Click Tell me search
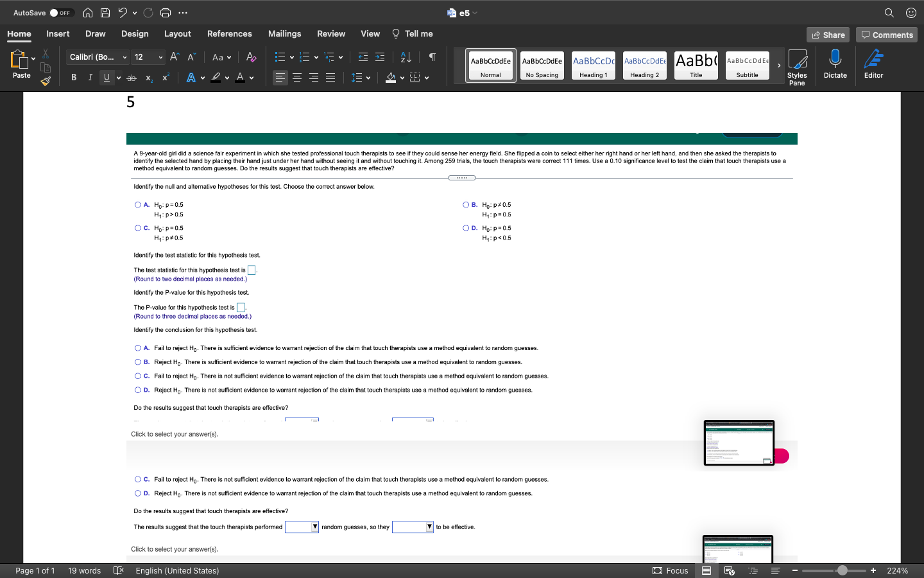Screen dimensions: 924x578 [413, 34]
